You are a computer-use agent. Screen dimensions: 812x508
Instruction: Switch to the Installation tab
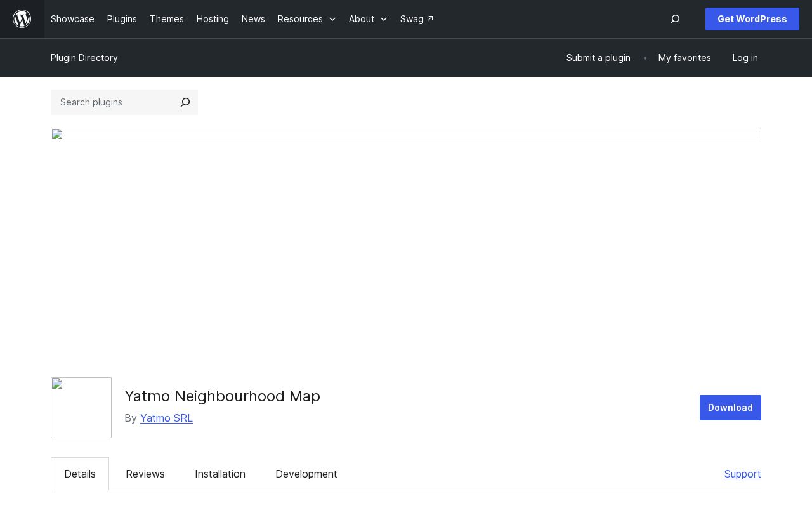click(220, 474)
